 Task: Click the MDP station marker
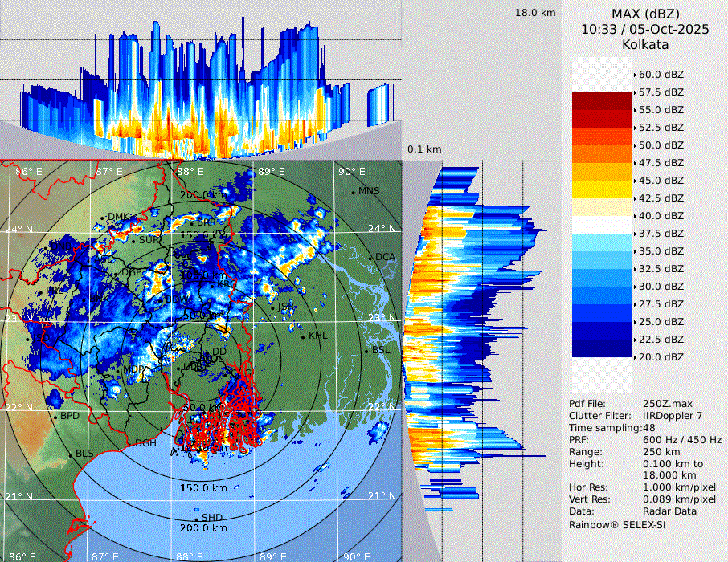121,369
